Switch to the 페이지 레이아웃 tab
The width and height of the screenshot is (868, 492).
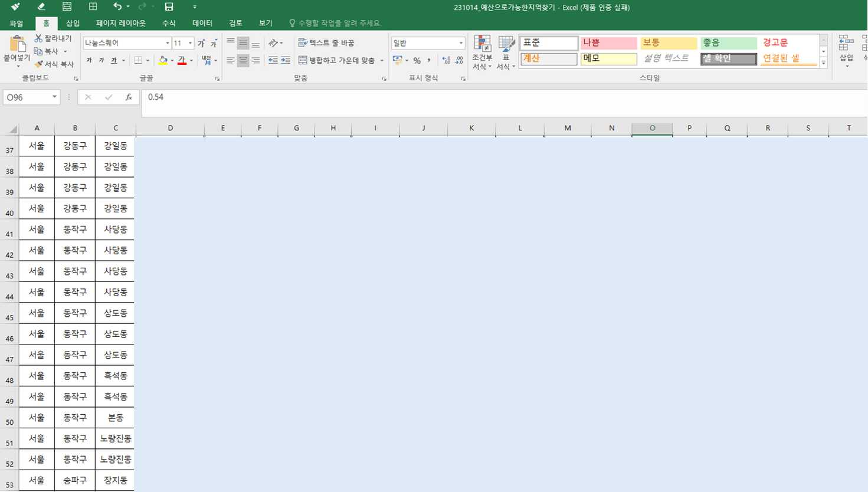(x=120, y=23)
